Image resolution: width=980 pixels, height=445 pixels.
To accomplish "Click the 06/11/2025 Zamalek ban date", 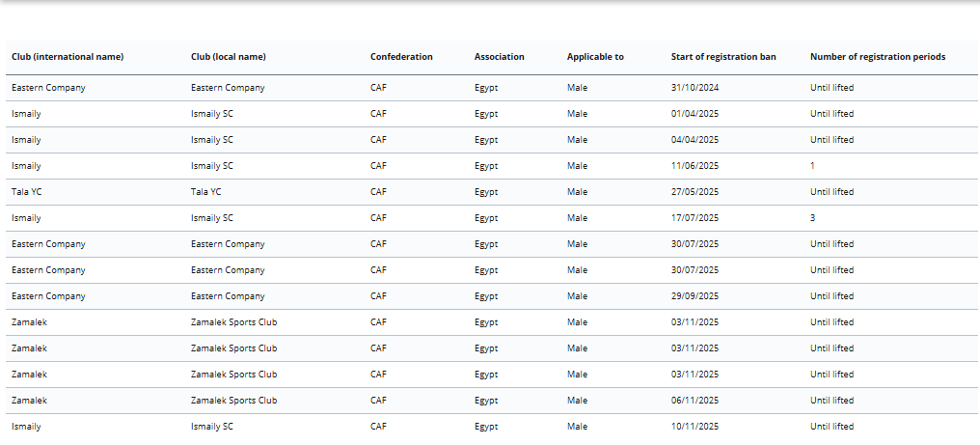I will coord(695,401).
